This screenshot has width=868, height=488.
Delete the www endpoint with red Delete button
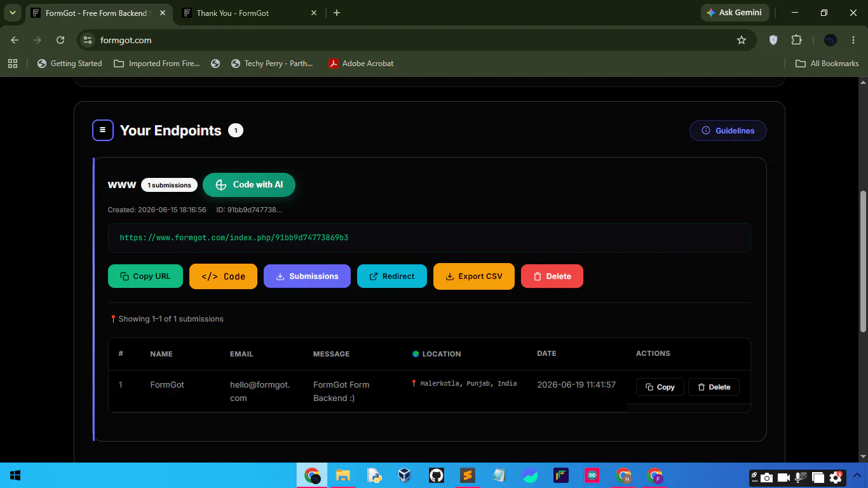click(x=552, y=276)
